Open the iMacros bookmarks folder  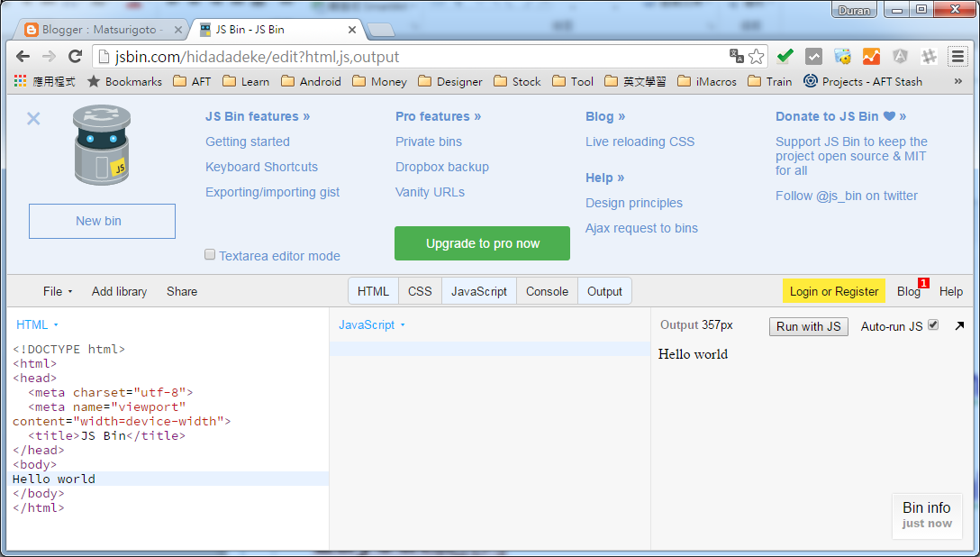(707, 81)
